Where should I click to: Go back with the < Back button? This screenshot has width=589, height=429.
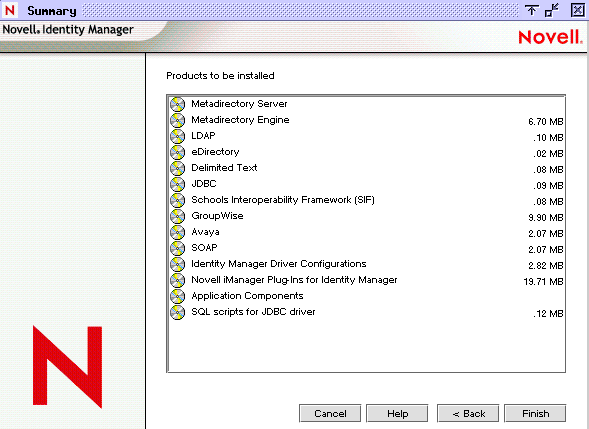[468, 413]
